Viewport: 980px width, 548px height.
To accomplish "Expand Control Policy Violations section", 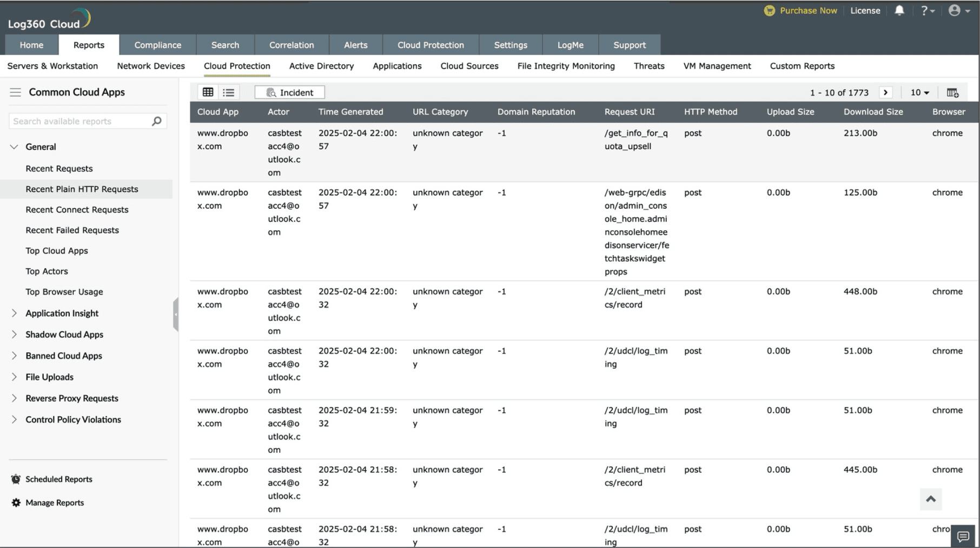I will pyautogui.click(x=15, y=419).
